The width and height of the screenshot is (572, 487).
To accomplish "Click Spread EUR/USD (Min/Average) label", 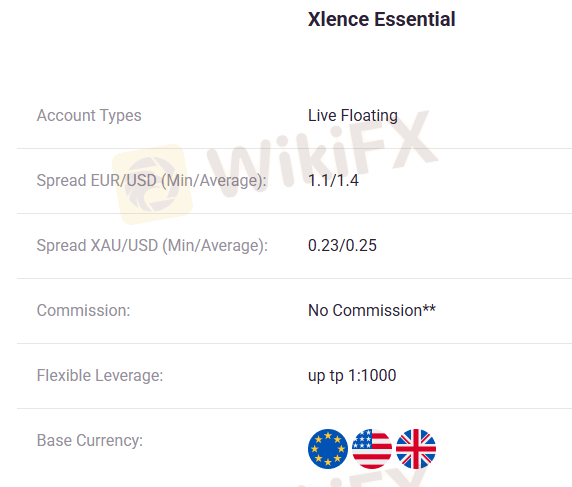I will (152, 181).
